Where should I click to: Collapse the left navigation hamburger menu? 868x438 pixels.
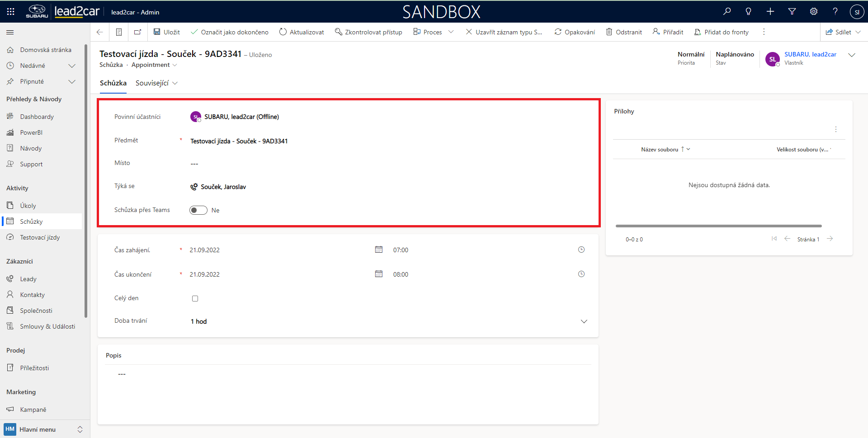point(10,32)
